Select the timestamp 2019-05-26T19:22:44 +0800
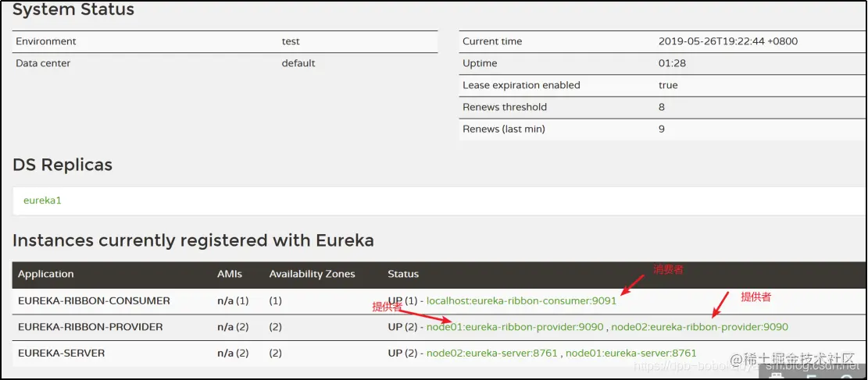The height and width of the screenshot is (380, 868). tap(728, 41)
